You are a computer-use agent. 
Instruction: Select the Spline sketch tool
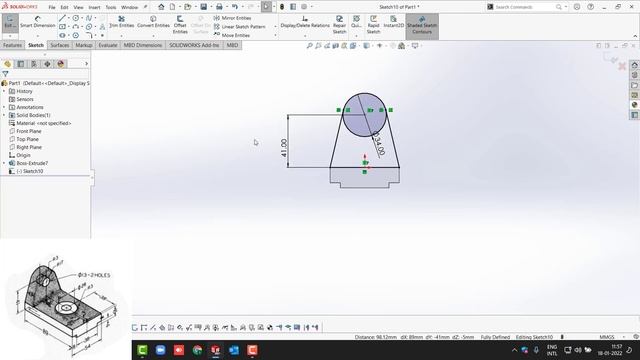click(x=89, y=18)
